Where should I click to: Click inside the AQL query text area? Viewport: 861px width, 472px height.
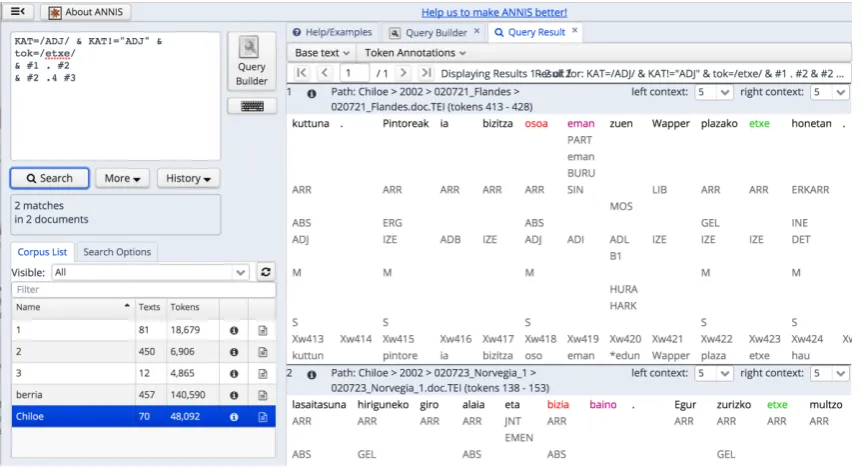tap(115, 96)
